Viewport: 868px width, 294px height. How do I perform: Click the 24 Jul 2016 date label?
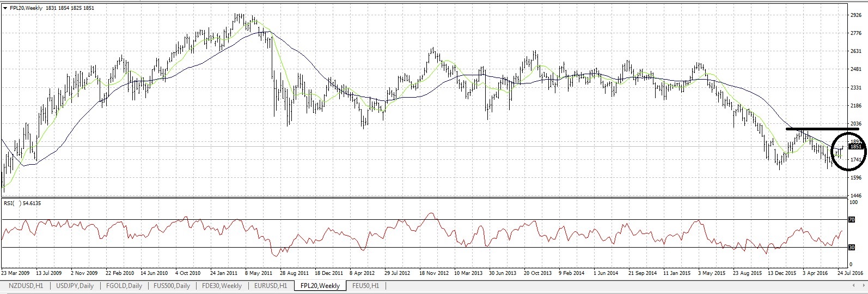tap(851, 272)
